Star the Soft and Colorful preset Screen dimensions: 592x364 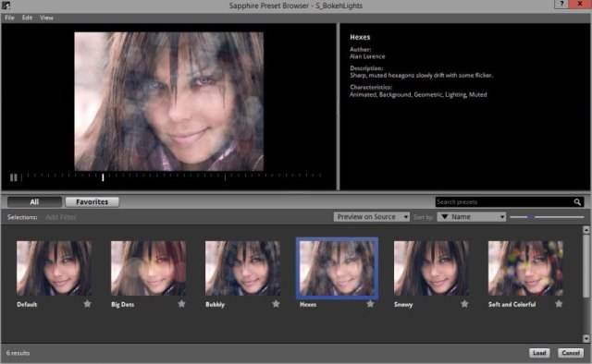[559, 304]
